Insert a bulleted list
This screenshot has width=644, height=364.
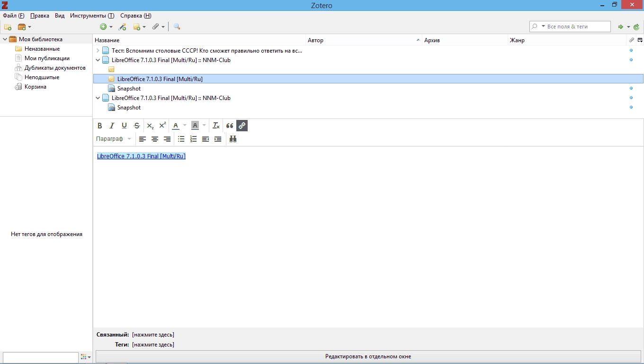pos(181,139)
